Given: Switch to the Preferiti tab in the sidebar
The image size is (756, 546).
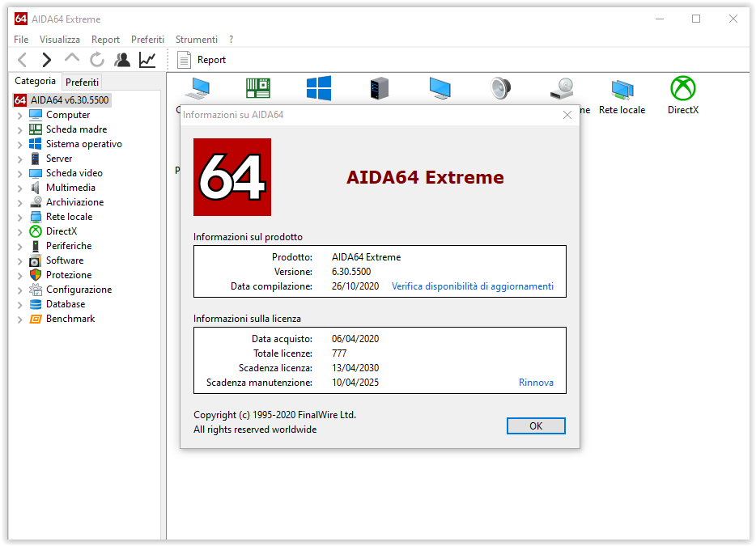Looking at the screenshot, I should [x=82, y=82].
